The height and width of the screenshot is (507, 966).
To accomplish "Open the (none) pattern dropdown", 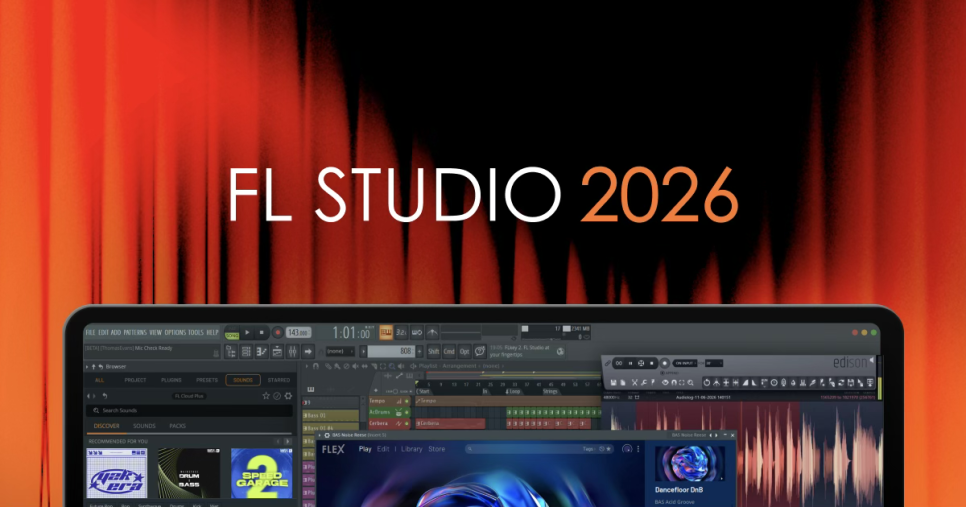I will [x=340, y=351].
